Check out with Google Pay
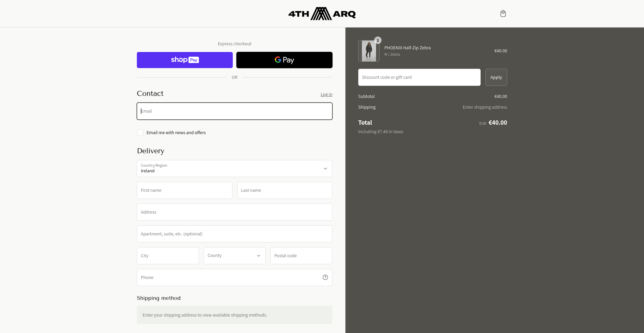Image resolution: width=644 pixels, height=333 pixels. (284, 60)
